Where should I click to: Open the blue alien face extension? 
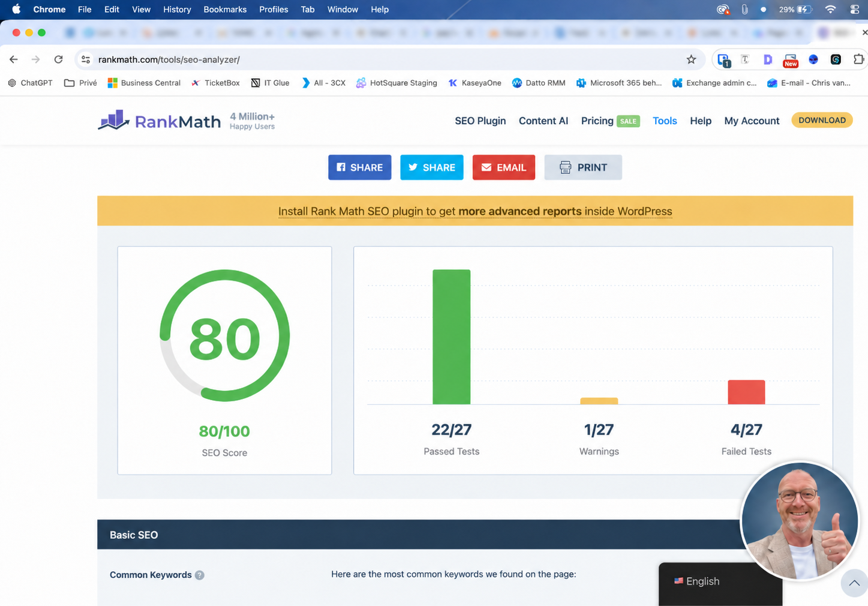[x=813, y=59]
